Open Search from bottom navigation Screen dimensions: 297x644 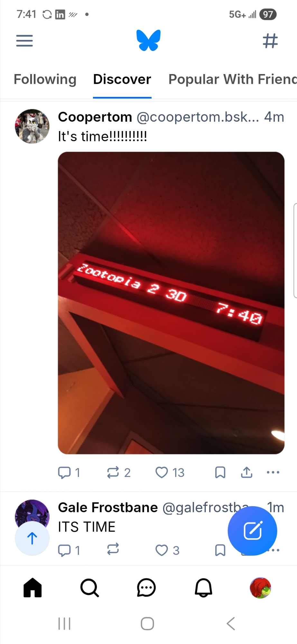tap(89, 588)
